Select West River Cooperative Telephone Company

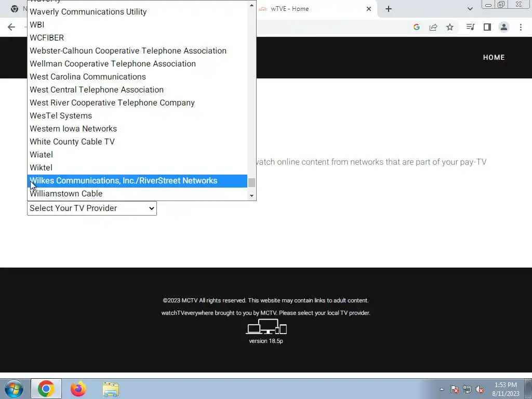[137, 102]
